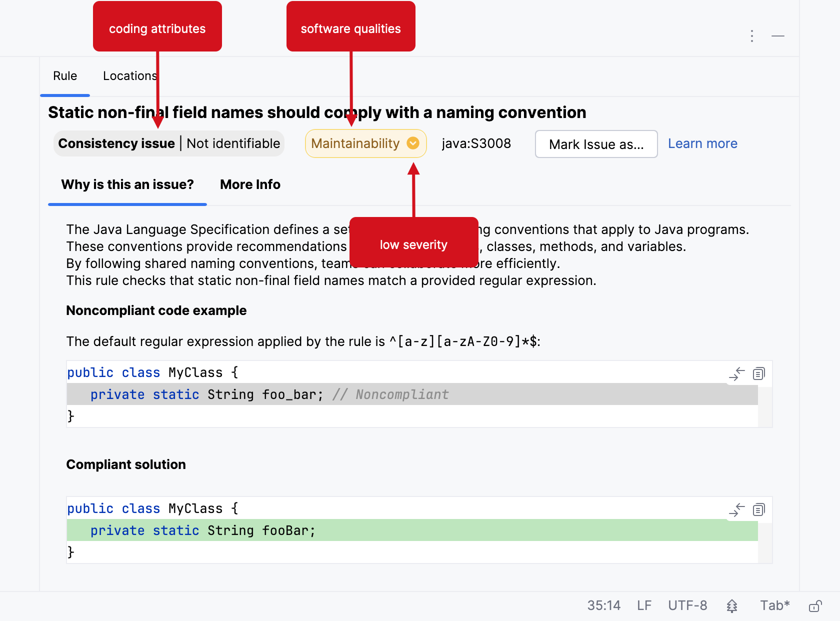Click the Maintainability software quality badge
Image resolution: width=840 pixels, height=621 pixels.
click(x=365, y=143)
